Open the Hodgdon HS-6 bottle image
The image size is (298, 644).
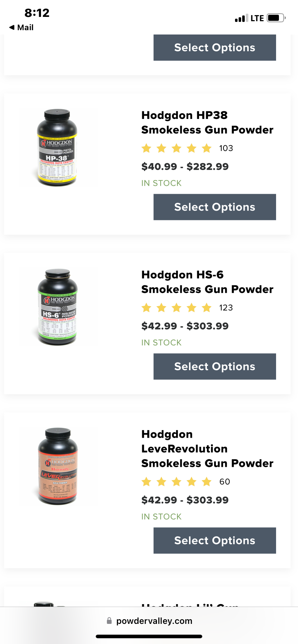tap(58, 307)
